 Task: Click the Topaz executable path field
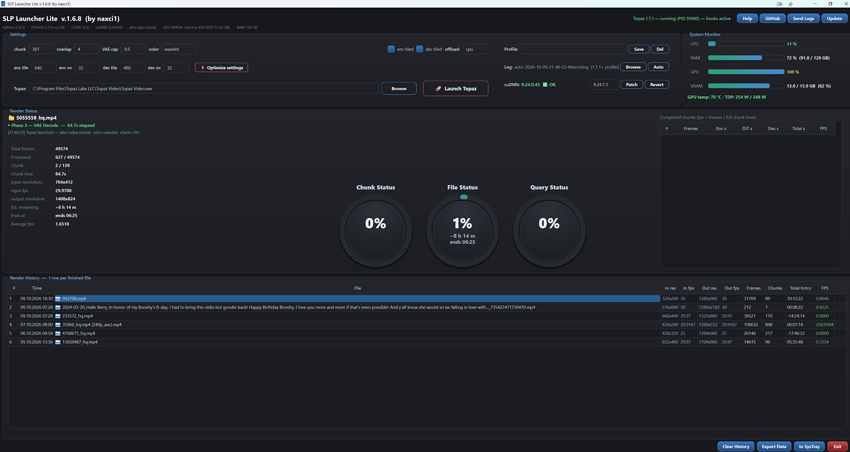[x=204, y=88]
